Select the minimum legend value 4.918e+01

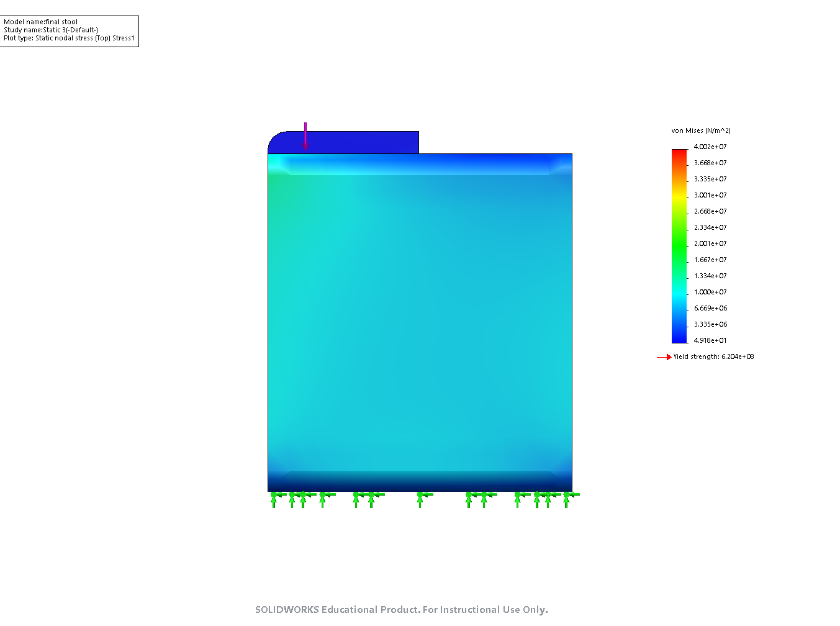[x=710, y=340]
